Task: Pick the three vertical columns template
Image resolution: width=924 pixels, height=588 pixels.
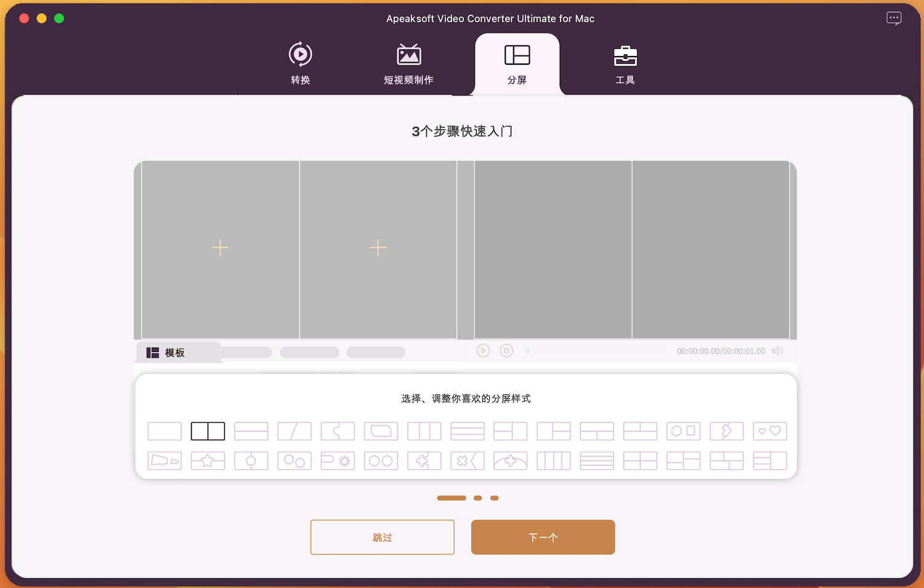Action: pyautogui.click(x=424, y=431)
